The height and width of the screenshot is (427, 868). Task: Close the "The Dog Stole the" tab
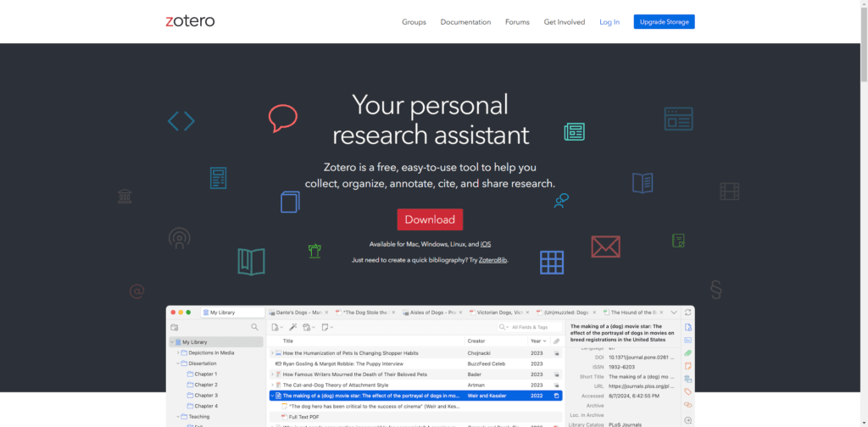[393, 313]
